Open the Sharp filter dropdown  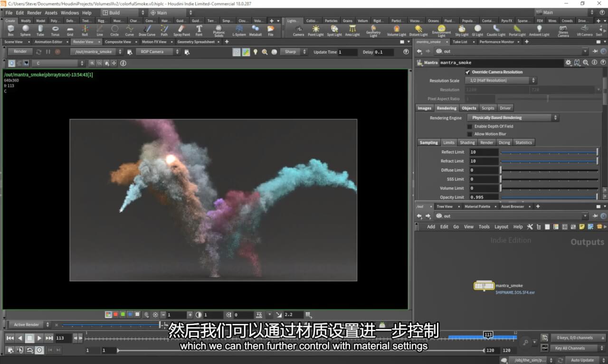tap(294, 52)
